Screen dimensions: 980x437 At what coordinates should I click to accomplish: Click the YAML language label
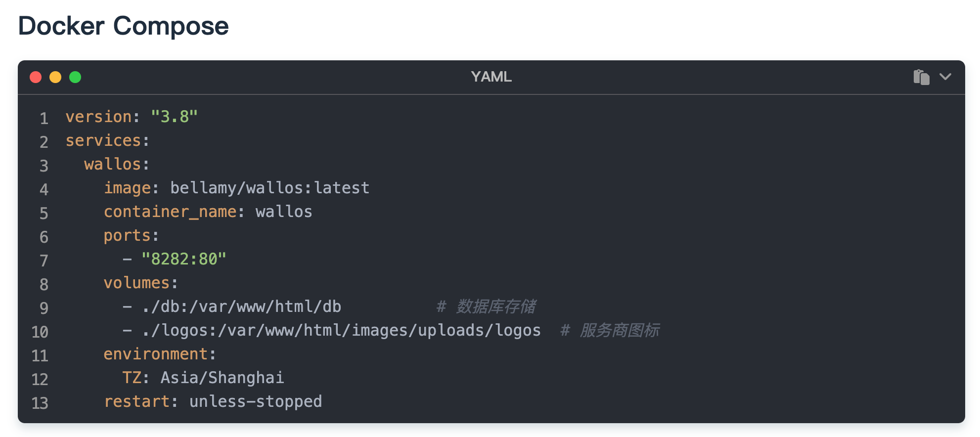point(491,77)
